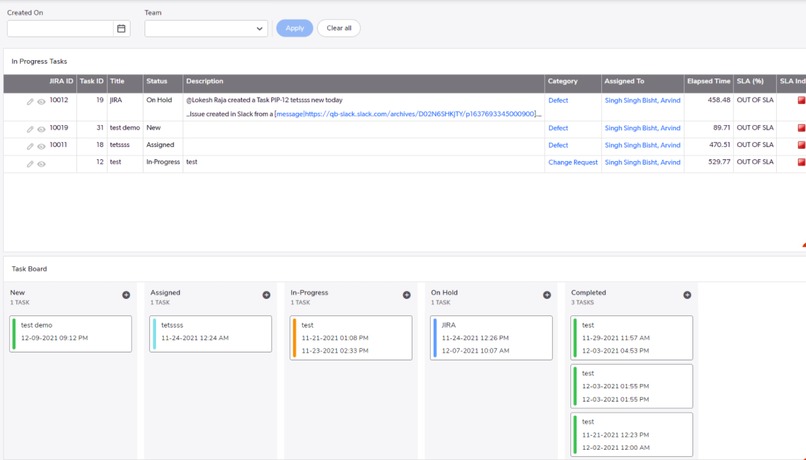Edit the test demo task row

tap(30, 130)
